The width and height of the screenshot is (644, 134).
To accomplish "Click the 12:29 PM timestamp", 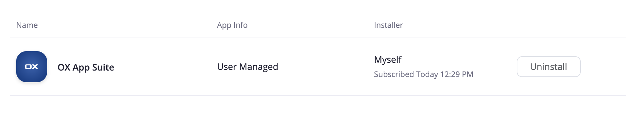I will point(456,74).
